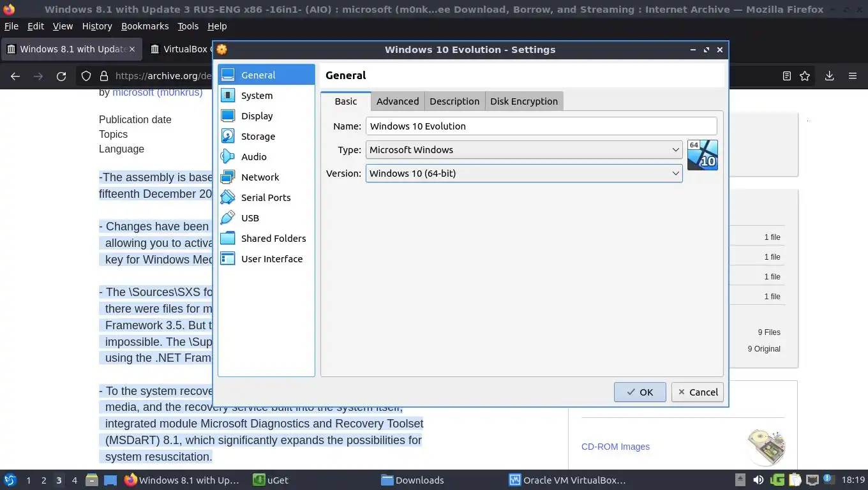
Task: Open Firefox downloads arrow icon
Action: coord(829,76)
